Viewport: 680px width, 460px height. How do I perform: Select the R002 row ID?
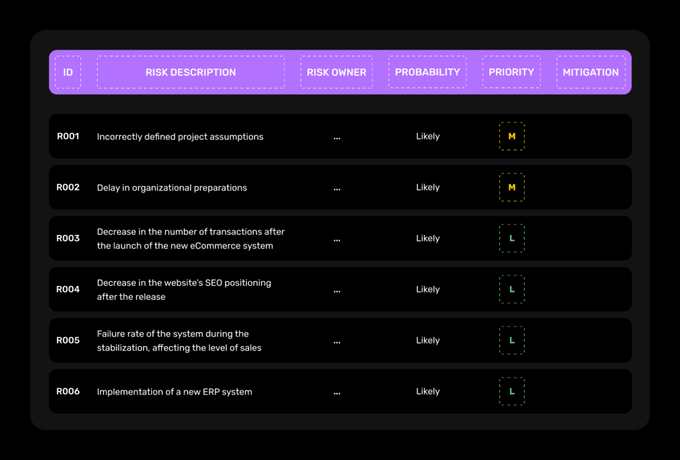[68, 187]
